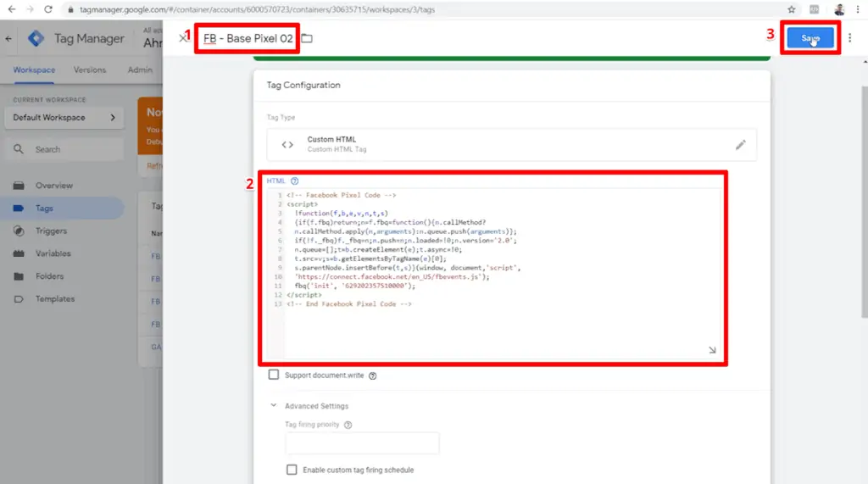Click the Tag Configuration heading

click(303, 86)
